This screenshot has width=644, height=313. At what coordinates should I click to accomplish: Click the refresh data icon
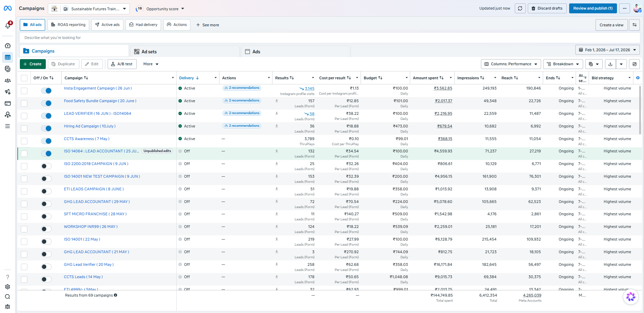(x=520, y=9)
